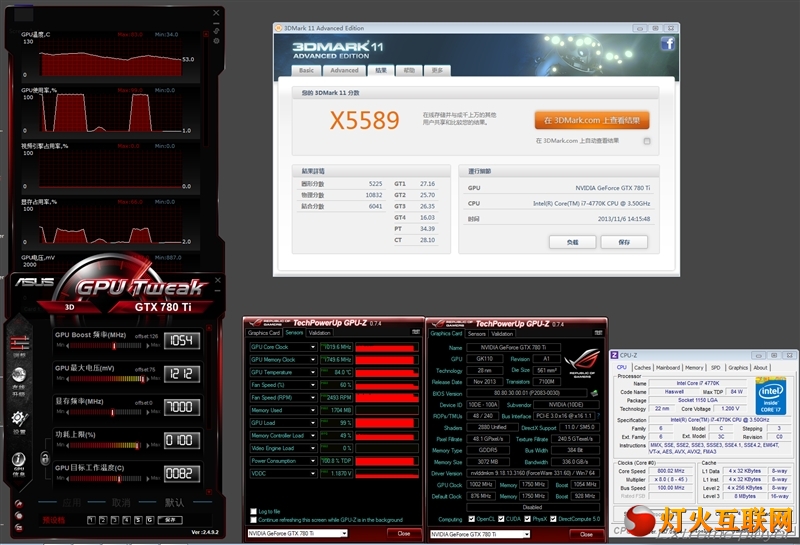
Task: Click the power limit (功耗上限) slider handle
Action: pyautogui.click(x=138, y=445)
